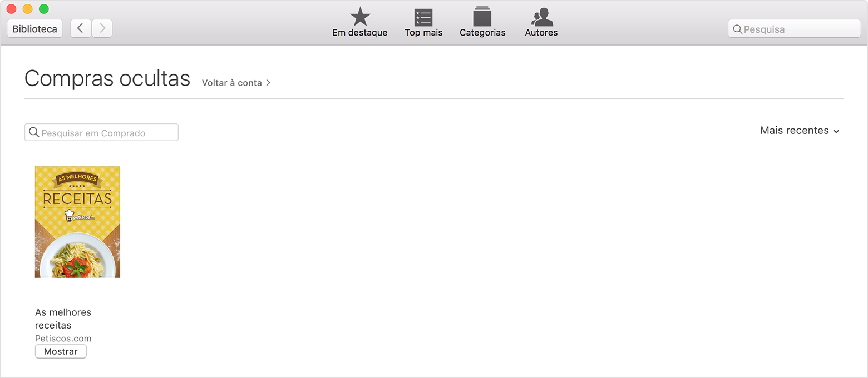Maximize the window with the green button
Image resolution: width=868 pixels, height=378 pixels.
43,9
